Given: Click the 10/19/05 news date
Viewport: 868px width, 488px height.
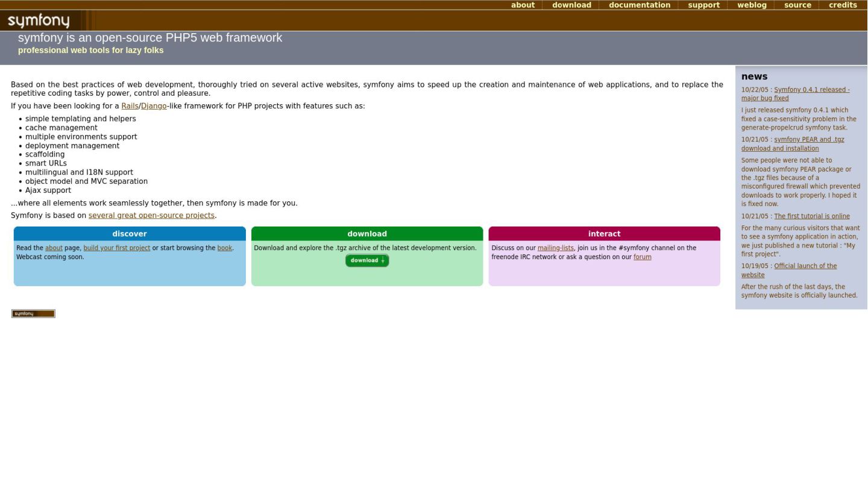Looking at the screenshot, I should 755,266.
